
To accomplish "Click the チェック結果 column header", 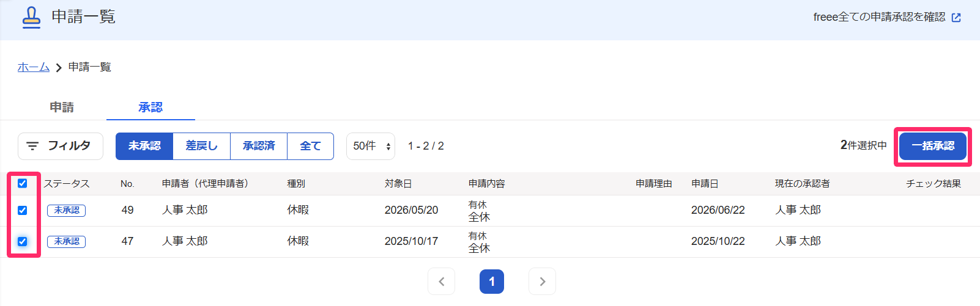I will 934,183.
